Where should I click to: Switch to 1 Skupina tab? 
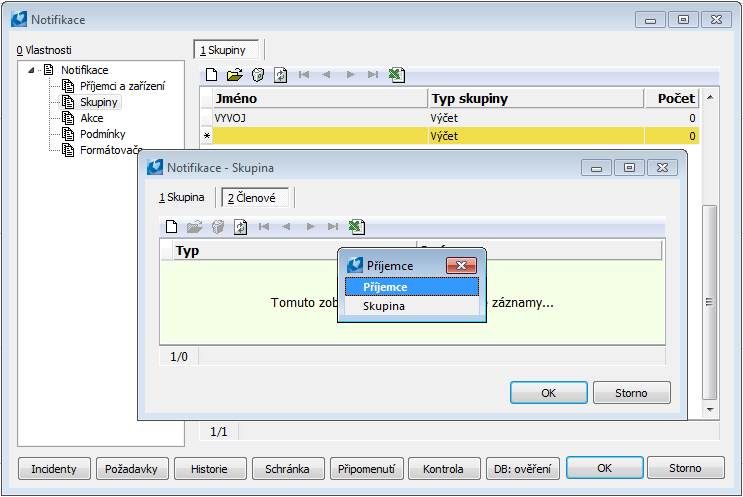click(x=182, y=198)
